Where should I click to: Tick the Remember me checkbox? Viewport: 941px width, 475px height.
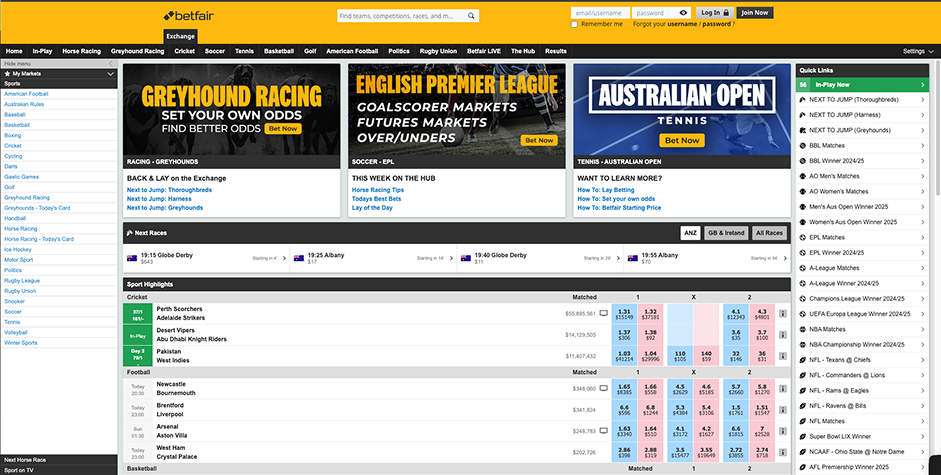pos(574,25)
